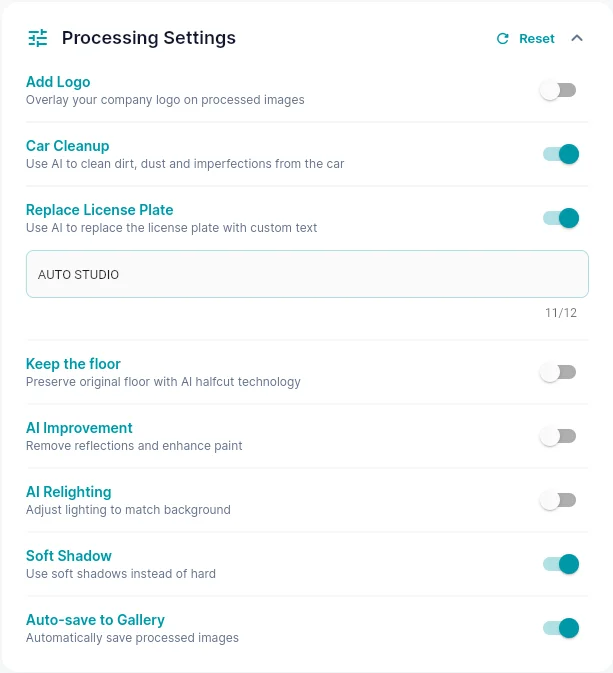Disable the Car Cleanup toggle
This screenshot has width=613, height=673.
(x=561, y=154)
